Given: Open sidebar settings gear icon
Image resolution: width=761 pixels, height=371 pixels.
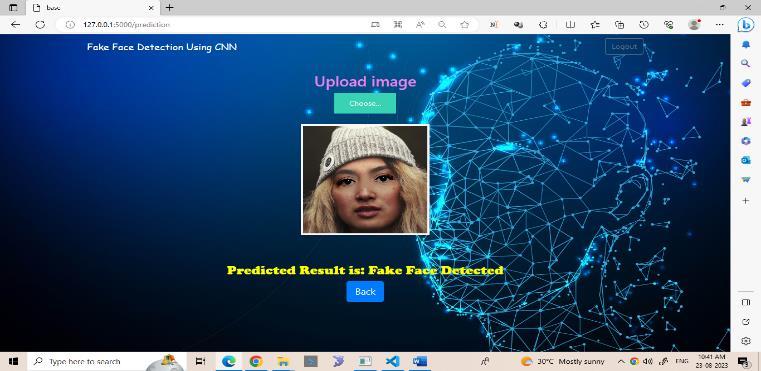Looking at the screenshot, I should [745, 341].
